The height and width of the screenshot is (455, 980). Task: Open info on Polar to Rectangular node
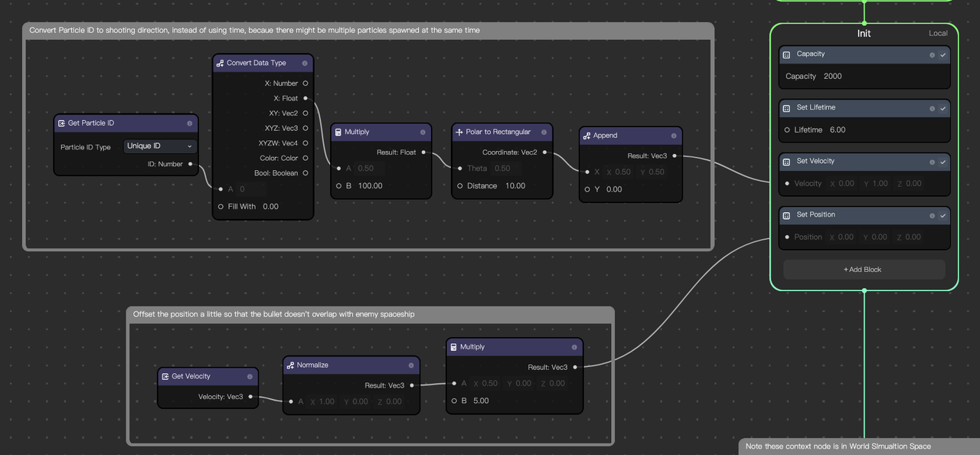(x=544, y=133)
